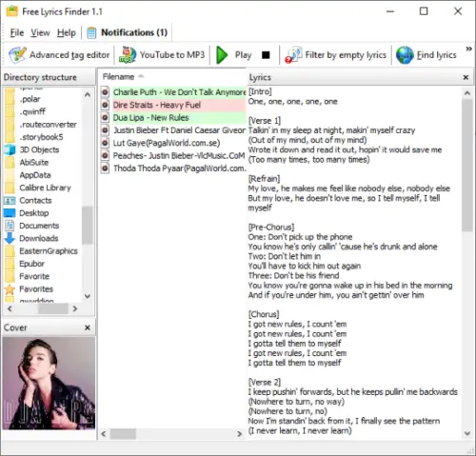Click the Dua Lipa cover art thumbnail
The image size is (476, 456).
coord(49,383)
